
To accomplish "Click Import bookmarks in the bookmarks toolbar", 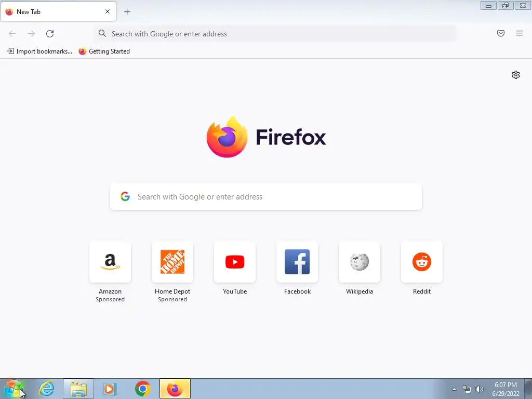I will pyautogui.click(x=39, y=51).
